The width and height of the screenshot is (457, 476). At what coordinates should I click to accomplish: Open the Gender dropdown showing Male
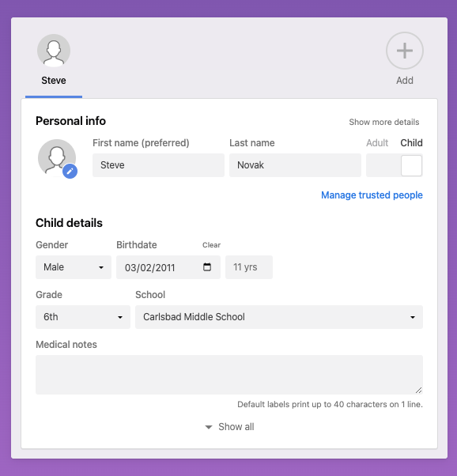tap(74, 267)
